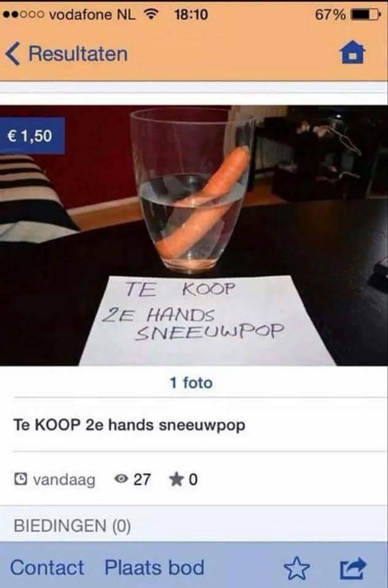Tap the favorite star outline icon

296,568
